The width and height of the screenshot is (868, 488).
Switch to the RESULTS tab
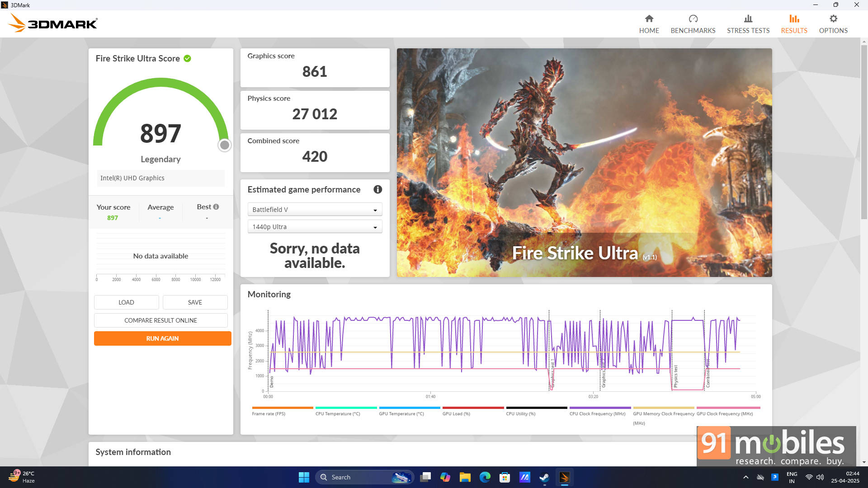pos(794,31)
